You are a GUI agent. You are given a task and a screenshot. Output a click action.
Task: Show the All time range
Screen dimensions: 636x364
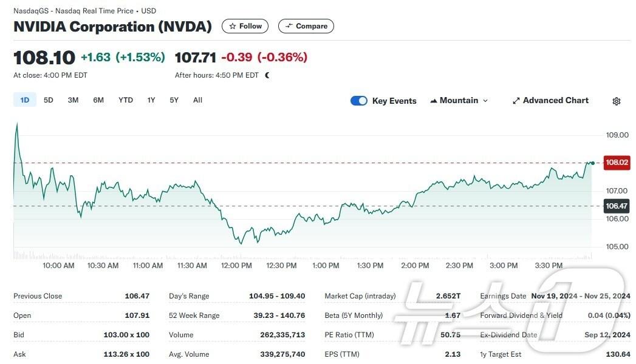pos(197,100)
